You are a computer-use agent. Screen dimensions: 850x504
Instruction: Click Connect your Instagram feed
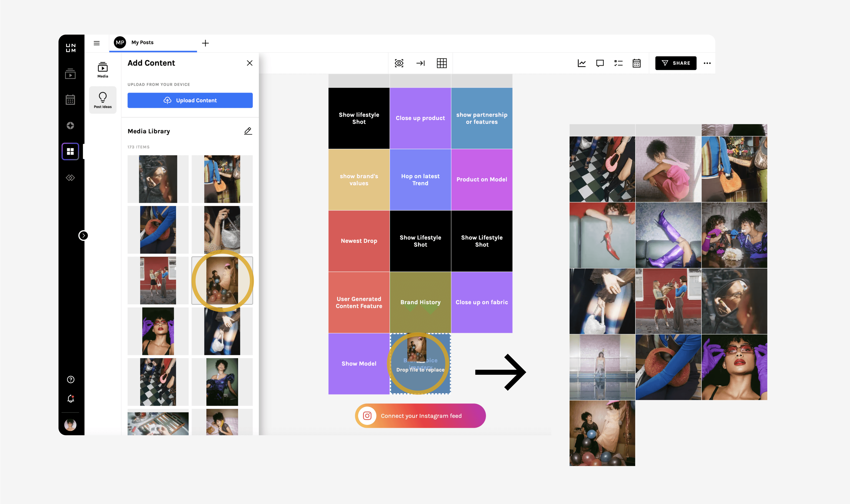pos(420,416)
